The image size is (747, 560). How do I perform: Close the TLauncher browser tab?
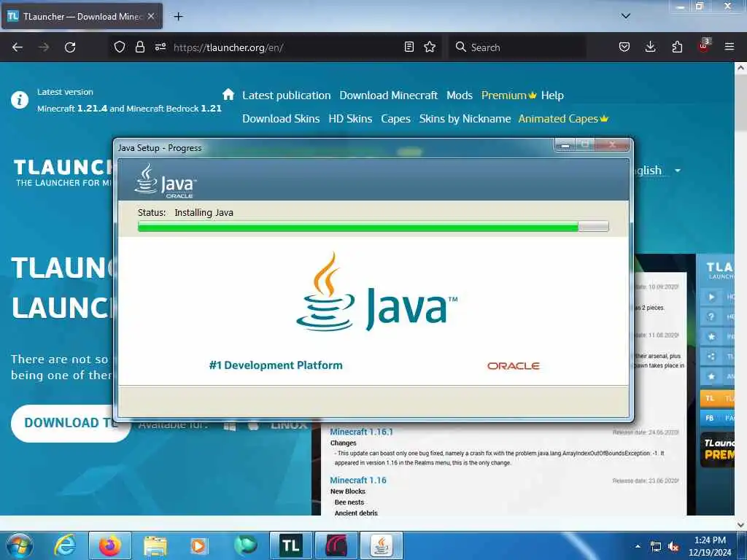point(150,16)
